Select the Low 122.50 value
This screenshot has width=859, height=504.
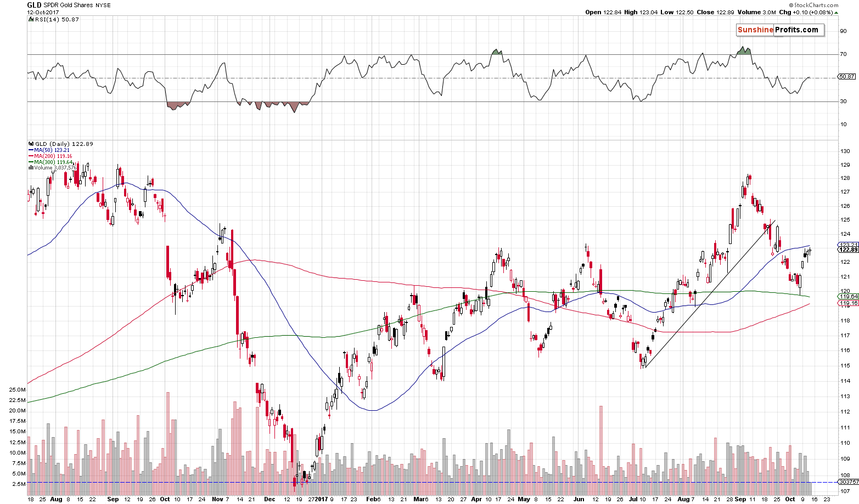coord(678,12)
